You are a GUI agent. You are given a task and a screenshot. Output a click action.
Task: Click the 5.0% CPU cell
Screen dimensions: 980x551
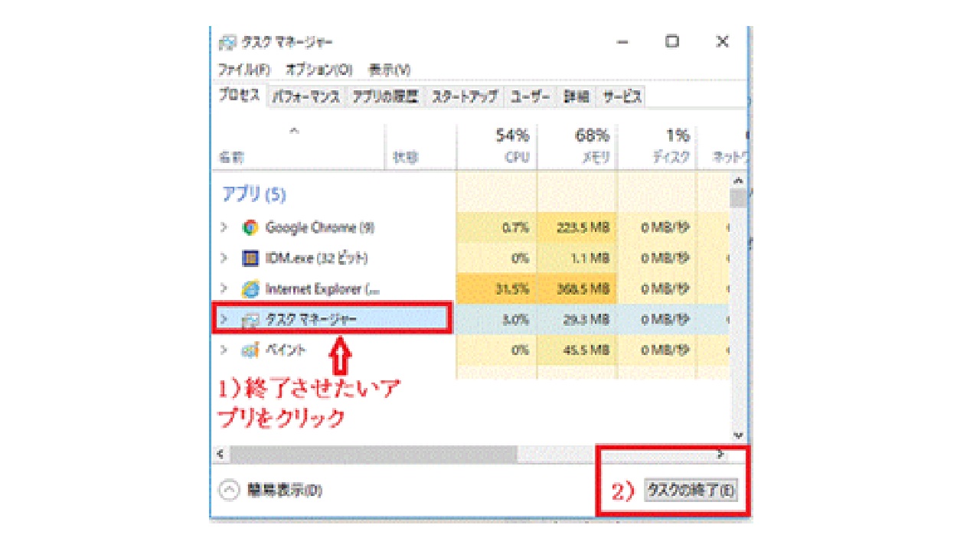pos(496,320)
